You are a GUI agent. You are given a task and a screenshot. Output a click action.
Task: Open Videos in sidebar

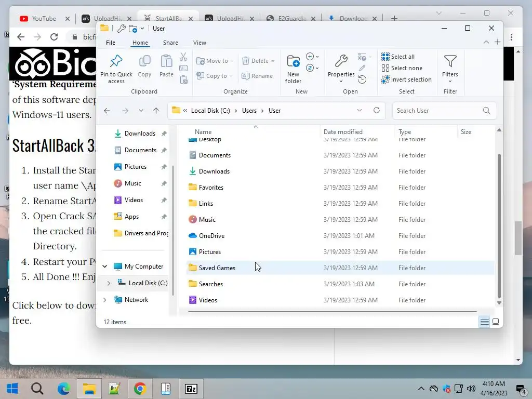134,200
